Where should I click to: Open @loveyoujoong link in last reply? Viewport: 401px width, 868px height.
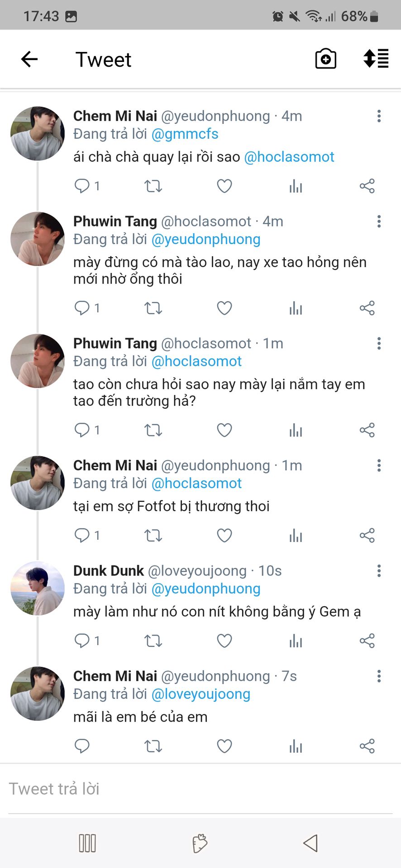[x=200, y=694]
